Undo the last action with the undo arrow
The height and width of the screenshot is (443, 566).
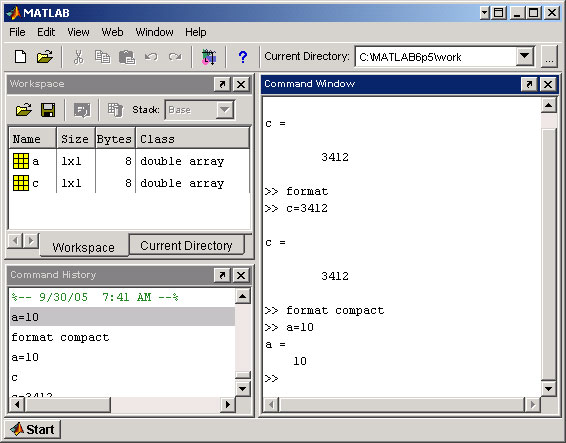click(151, 57)
